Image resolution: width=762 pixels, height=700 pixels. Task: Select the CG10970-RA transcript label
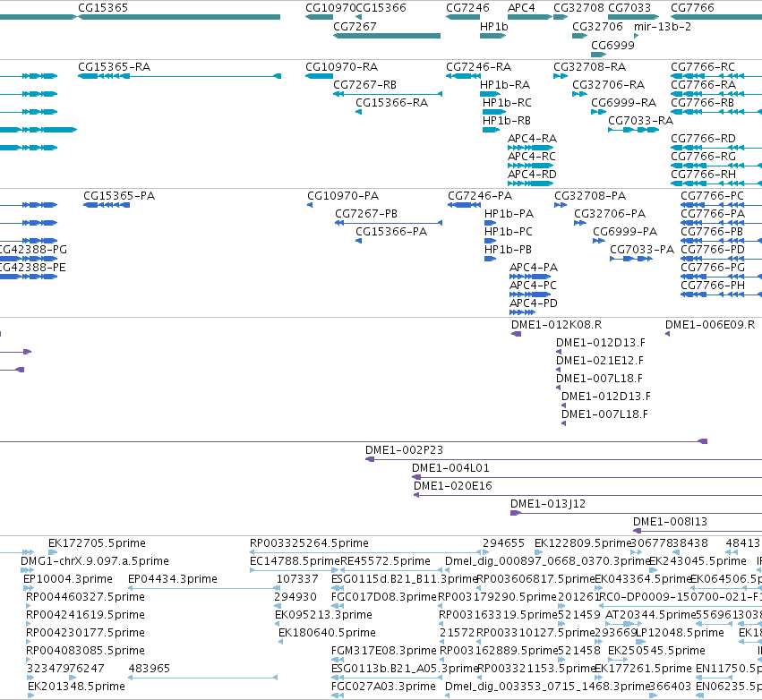(x=342, y=67)
